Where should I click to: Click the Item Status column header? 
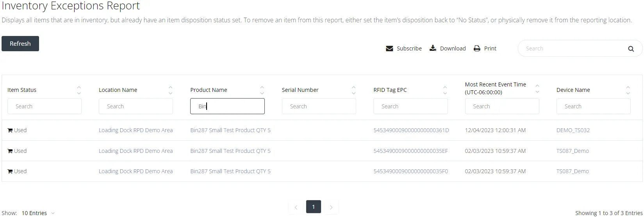[x=22, y=90]
